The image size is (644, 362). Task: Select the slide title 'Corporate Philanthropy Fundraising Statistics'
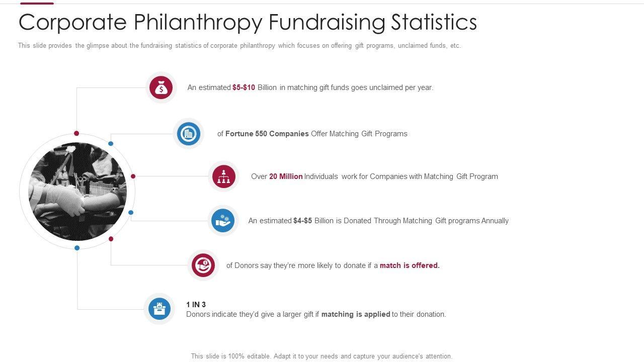[248, 22]
